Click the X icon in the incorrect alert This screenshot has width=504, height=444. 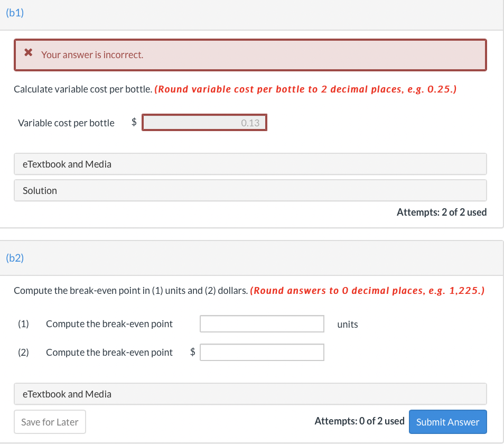coord(29,54)
